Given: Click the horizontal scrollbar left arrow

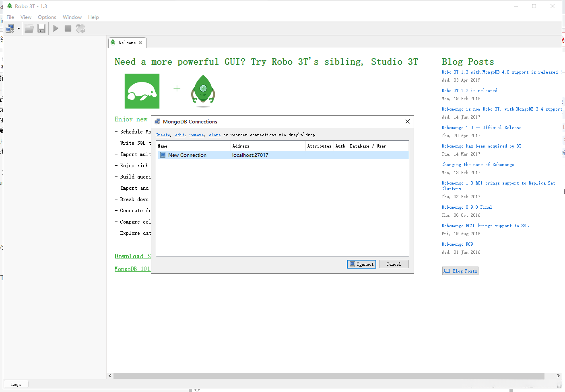Looking at the screenshot, I should click(x=110, y=376).
